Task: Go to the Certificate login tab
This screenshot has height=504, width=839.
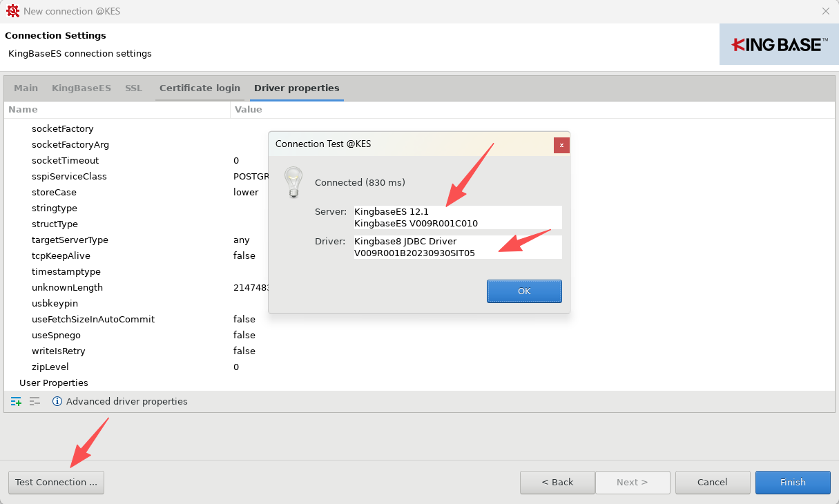Action: tap(200, 88)
